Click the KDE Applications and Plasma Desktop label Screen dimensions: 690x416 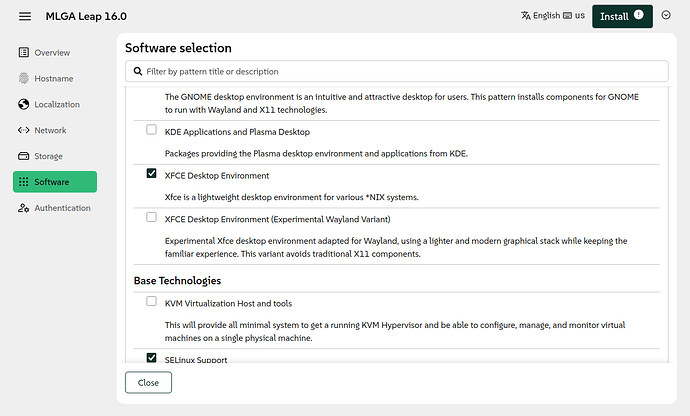point(237,132)
